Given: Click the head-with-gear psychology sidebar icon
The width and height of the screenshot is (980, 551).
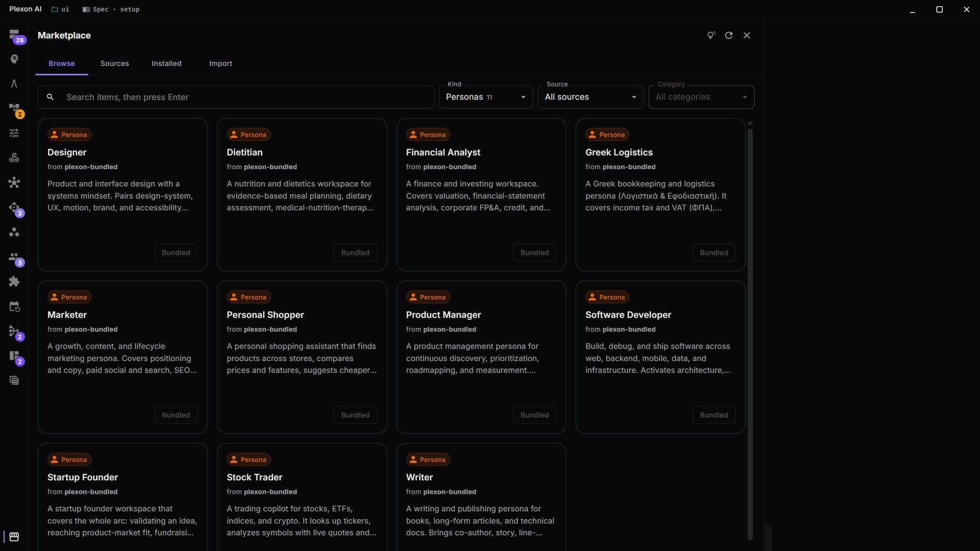Looking at the screenshot, I should tap(14, 59).
